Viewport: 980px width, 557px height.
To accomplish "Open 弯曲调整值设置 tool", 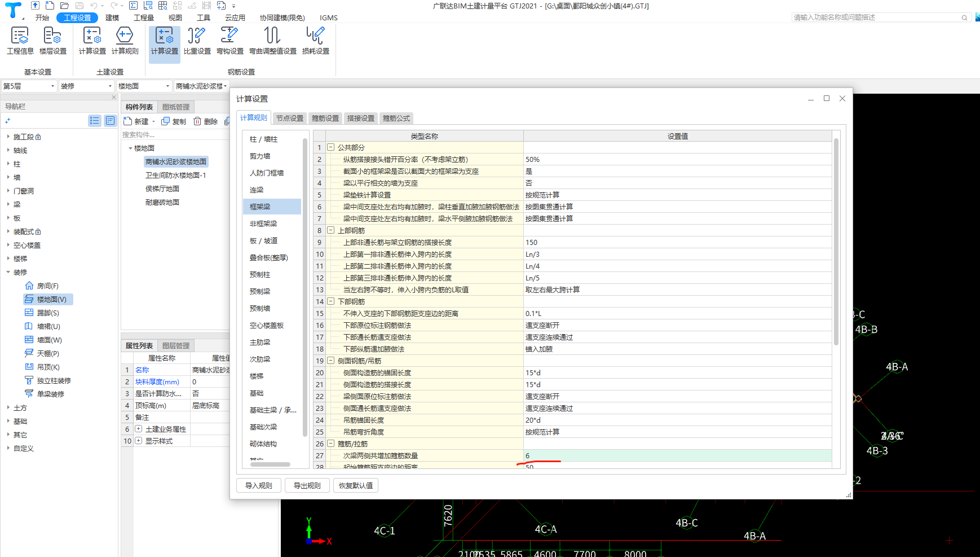I will [273, 41].
